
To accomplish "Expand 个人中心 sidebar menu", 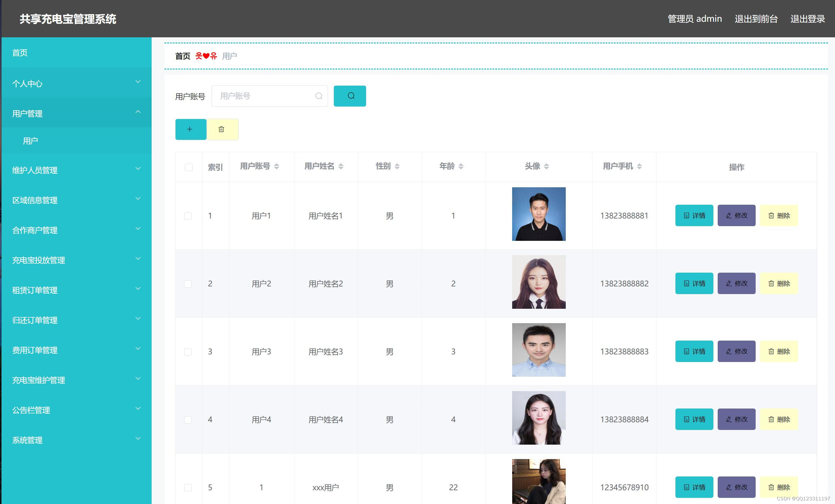I will tap(77, 83).
